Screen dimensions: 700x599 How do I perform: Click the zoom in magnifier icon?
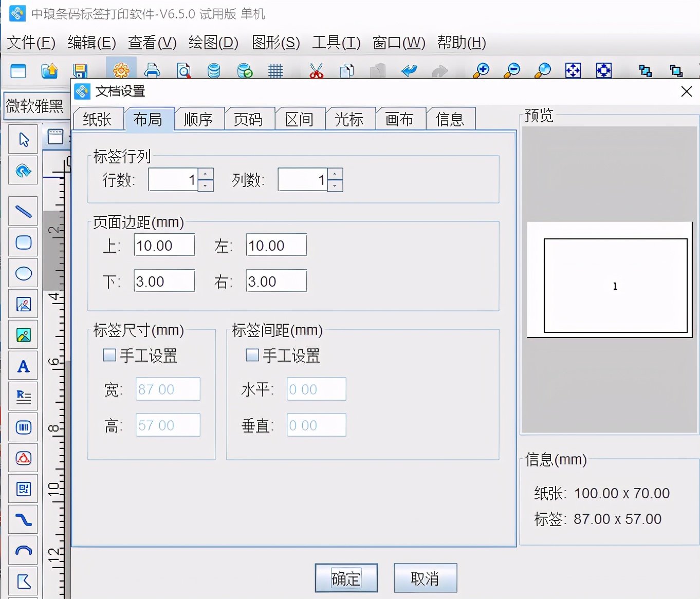[x=481, y=70]
